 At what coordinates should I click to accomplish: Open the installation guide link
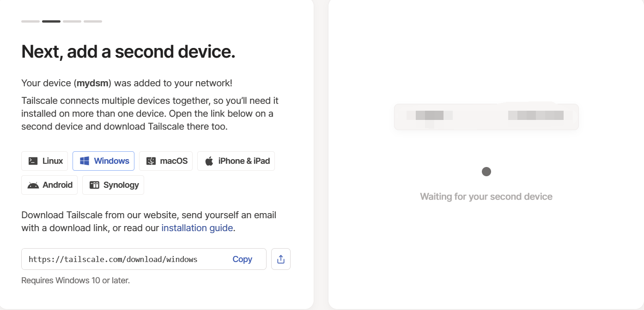pyautogui.click(x=197, y=228)
